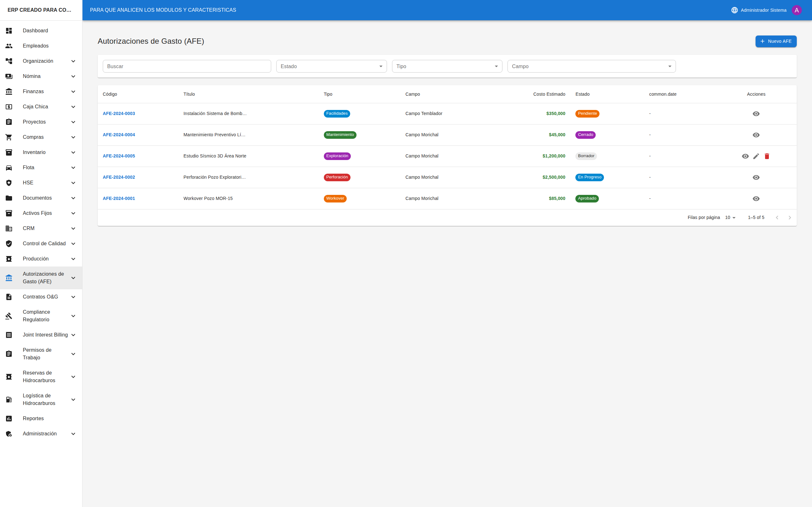Open the Campo filter dropdown
The image size is (812, 507).
pos(591,67)
